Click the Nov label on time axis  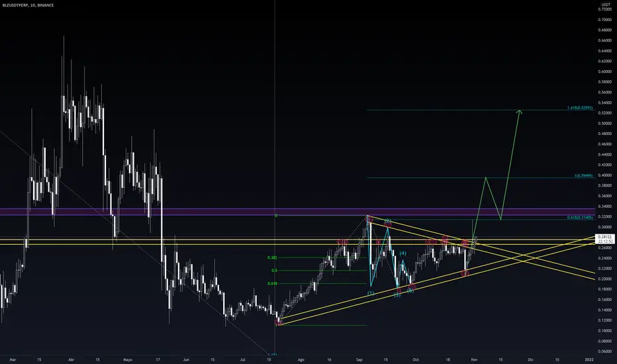(474, 359)
